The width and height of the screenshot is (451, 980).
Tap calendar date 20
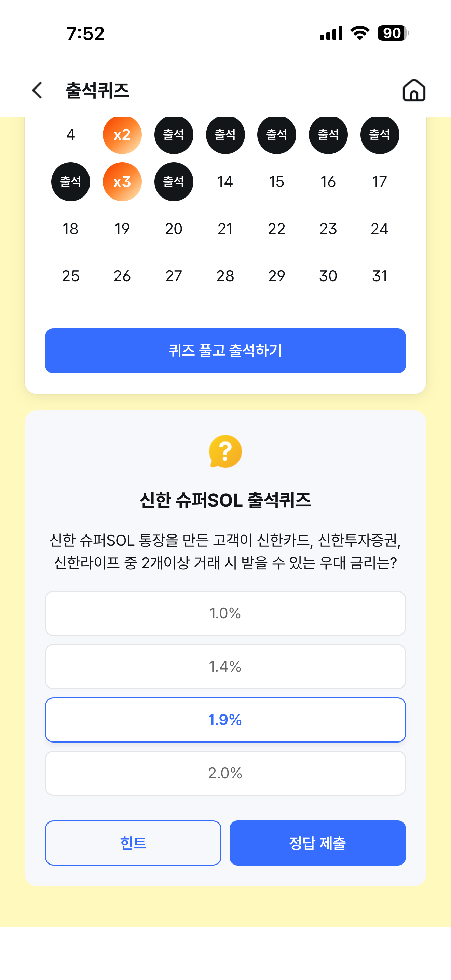click(x=174, y=229)
